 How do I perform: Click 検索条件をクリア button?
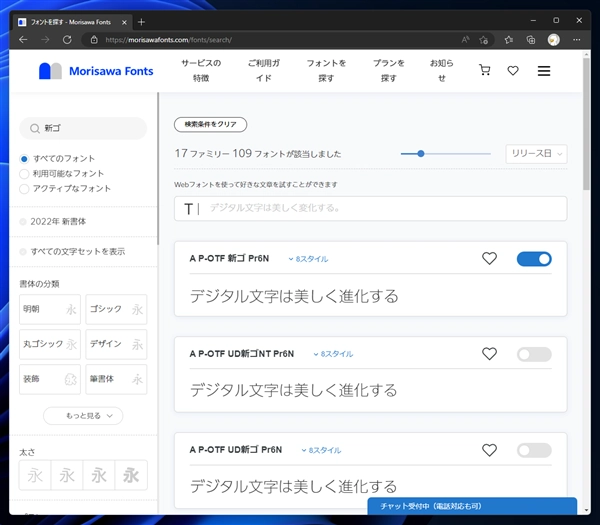point(210,124)
